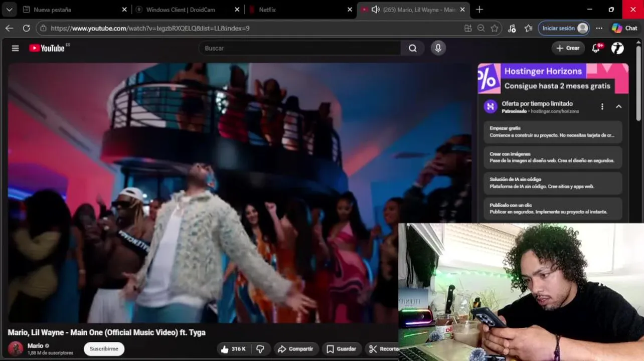Go back with browser back arrow

pos(9,28)
